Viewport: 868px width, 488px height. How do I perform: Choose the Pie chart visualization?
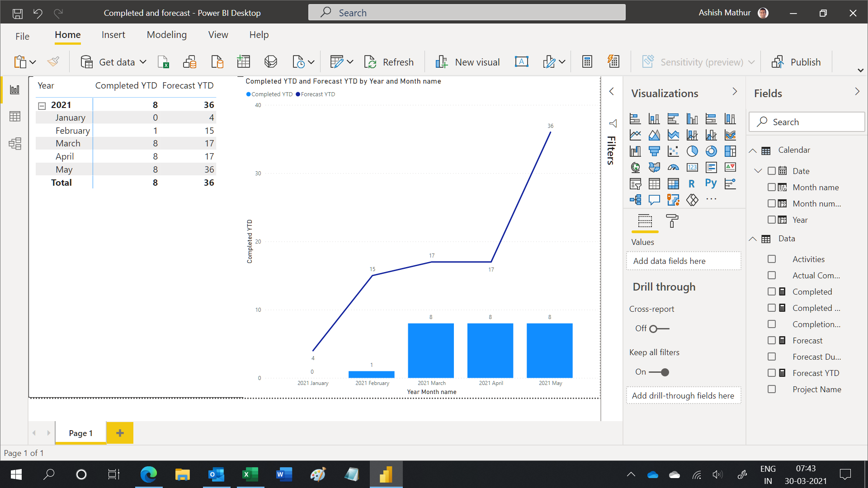692,151
